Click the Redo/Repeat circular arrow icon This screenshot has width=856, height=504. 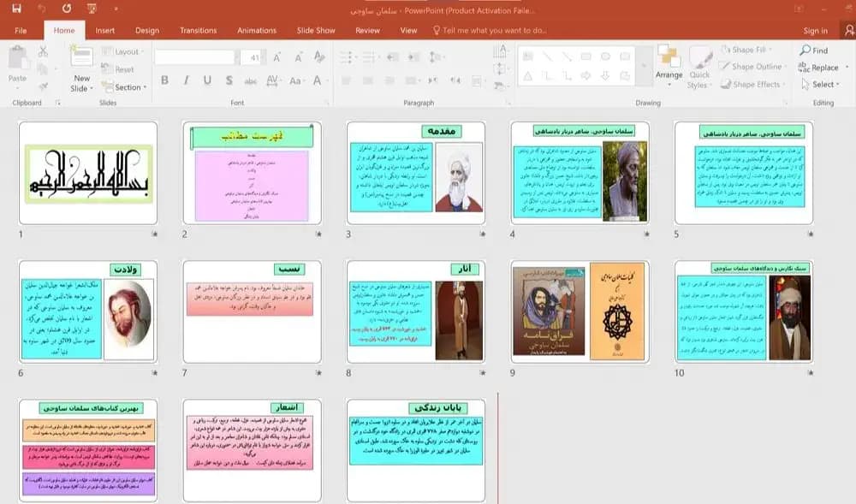pos(67,9)
